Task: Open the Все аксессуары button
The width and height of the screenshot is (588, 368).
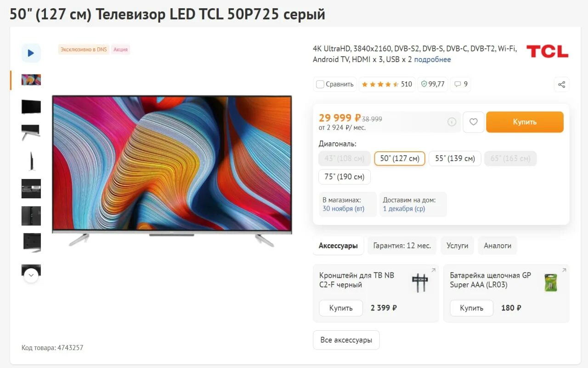Action: [346, 340]
